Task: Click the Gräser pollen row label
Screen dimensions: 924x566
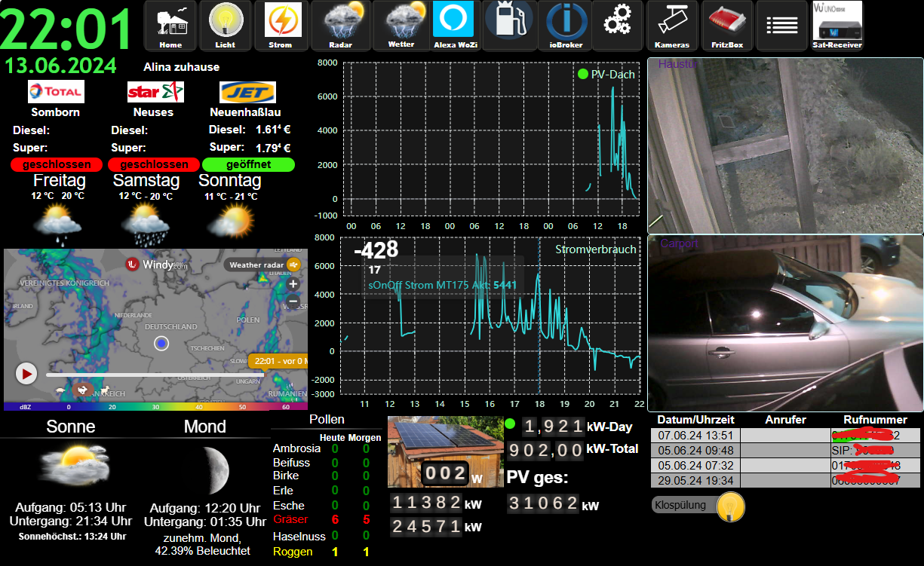Action: pyautogui.click(x=290, y=520)
